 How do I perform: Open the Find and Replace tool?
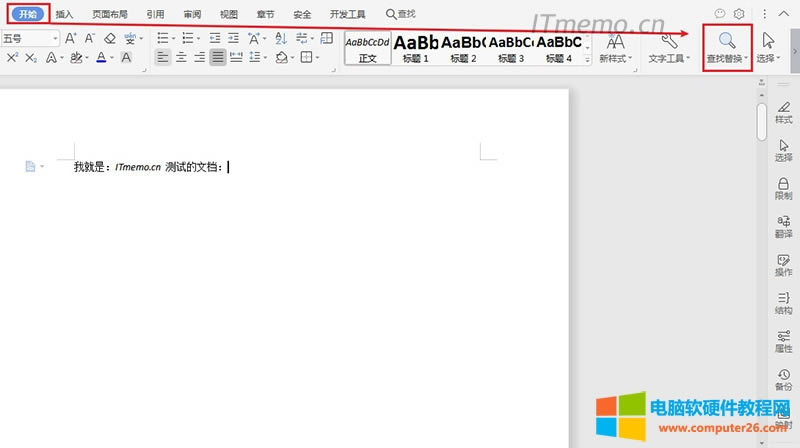727,46
